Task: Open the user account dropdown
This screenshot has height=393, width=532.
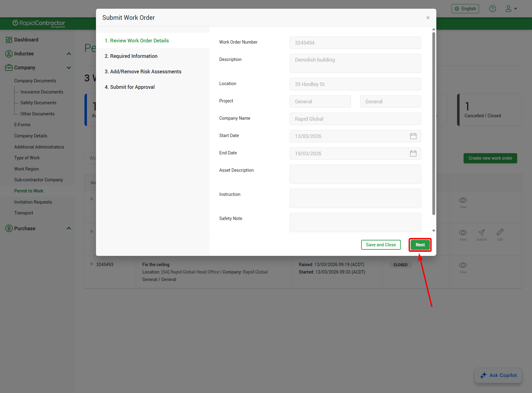Action: coord(511,9)
